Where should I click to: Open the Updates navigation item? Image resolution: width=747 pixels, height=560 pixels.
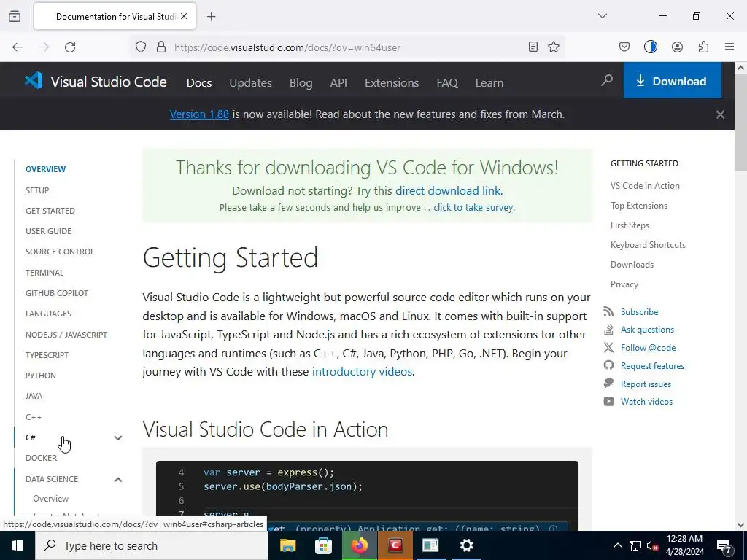point(251,83)
